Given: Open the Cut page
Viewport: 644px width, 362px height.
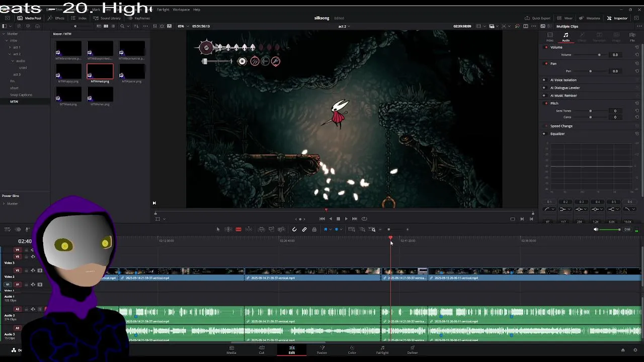Looking at the screenshot, I should (x=262, y=350).
